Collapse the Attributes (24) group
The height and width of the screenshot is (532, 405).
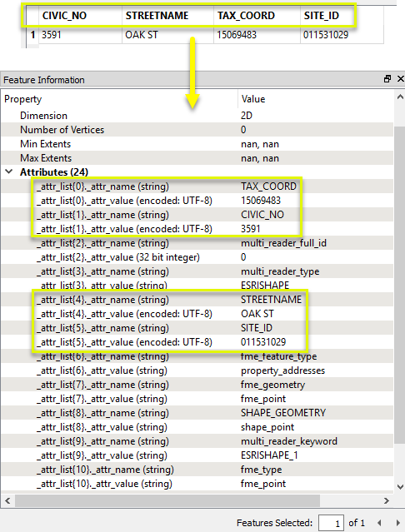click(x=9, y=172)
